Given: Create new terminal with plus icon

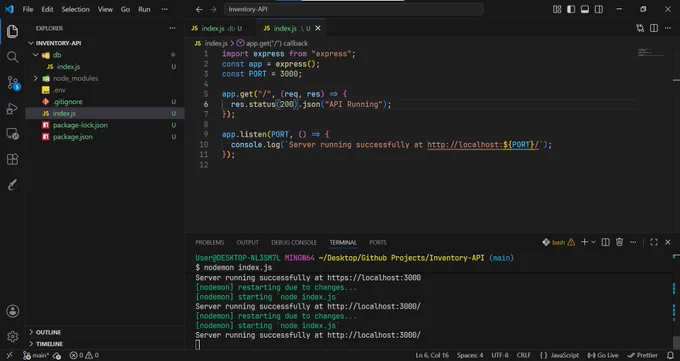Looking at the screenshot, I should 584,242.
